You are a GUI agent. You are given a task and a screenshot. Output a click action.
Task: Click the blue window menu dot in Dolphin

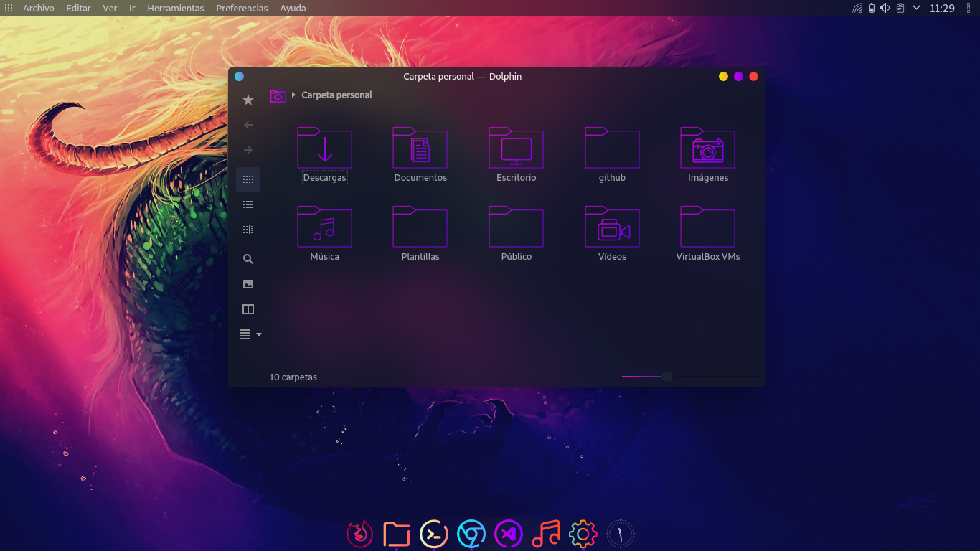point(240,76)
